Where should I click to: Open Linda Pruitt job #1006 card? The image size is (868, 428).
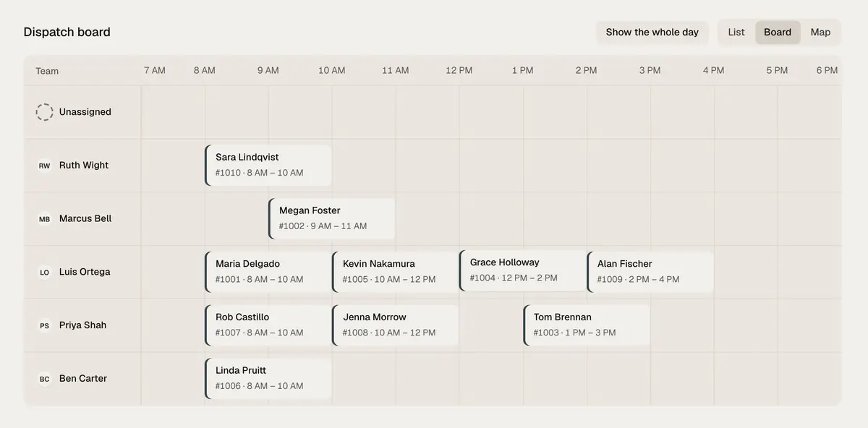(268, 378)
